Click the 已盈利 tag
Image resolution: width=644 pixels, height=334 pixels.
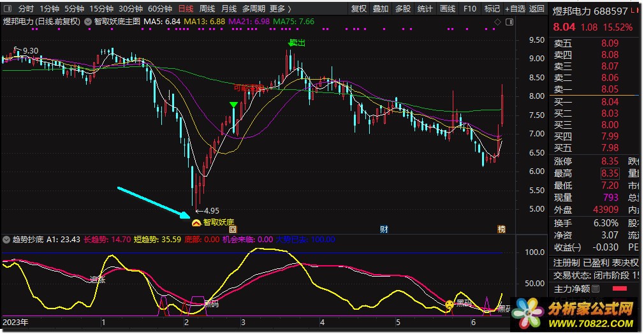pyautogui.click(x=596, y=263)
